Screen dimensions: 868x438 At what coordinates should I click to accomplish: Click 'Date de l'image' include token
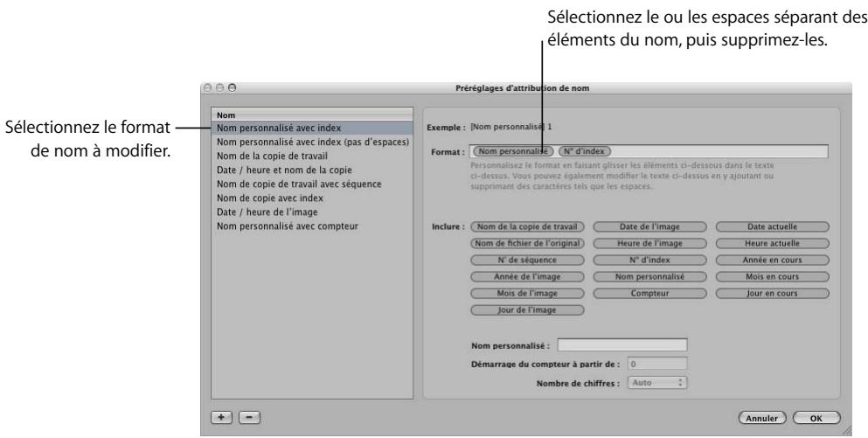[x=649, y=226]
